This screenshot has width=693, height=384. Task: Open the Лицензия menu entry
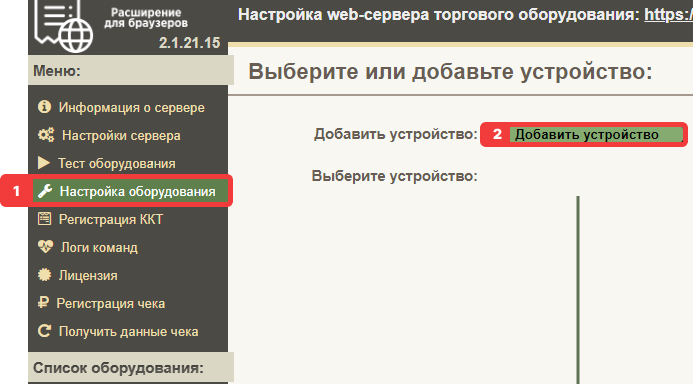point(88,275)
